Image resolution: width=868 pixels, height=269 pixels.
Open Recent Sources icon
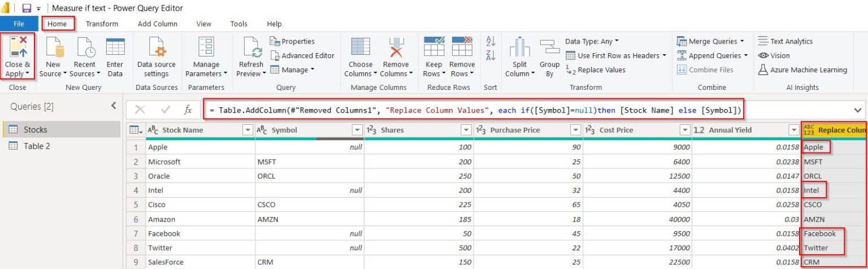pyautogui.click(x=85, y=47)
